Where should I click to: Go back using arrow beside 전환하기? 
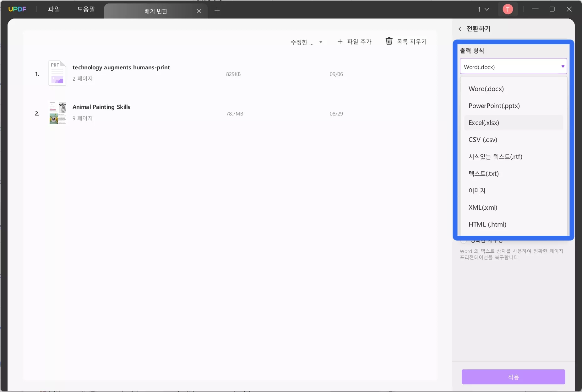pyautogui.click(x=460, y=29)
